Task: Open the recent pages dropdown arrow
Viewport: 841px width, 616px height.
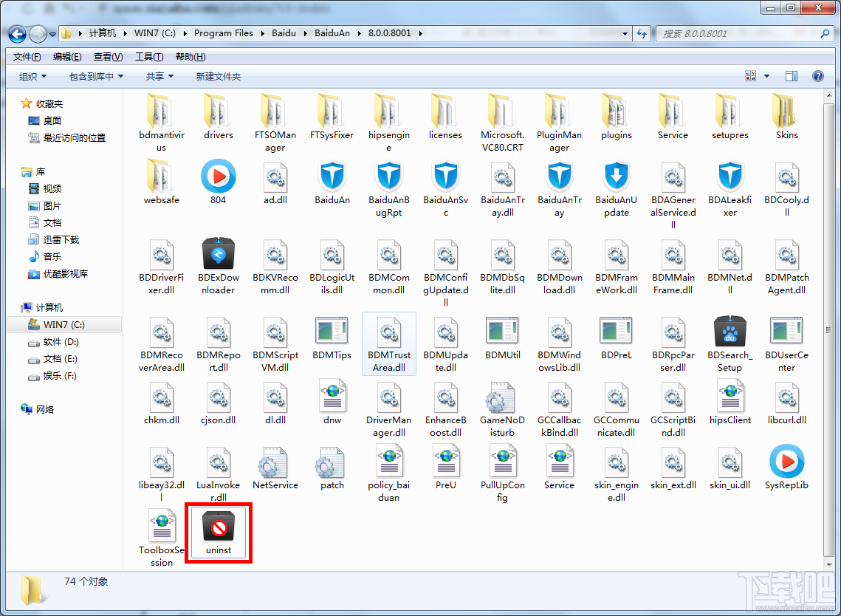Action: click(x=52, y=34)
